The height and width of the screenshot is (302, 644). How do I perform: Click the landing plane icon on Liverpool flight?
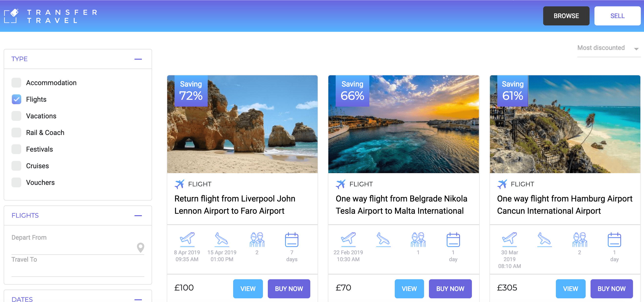tap(222, 239)
